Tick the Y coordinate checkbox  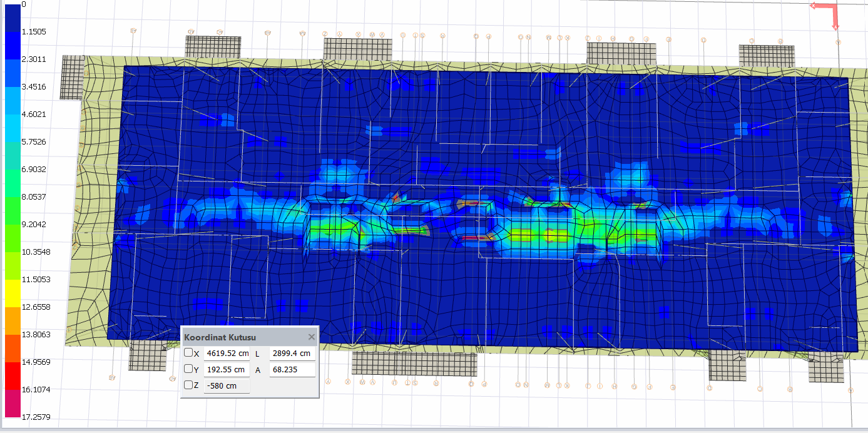point(188,369)
